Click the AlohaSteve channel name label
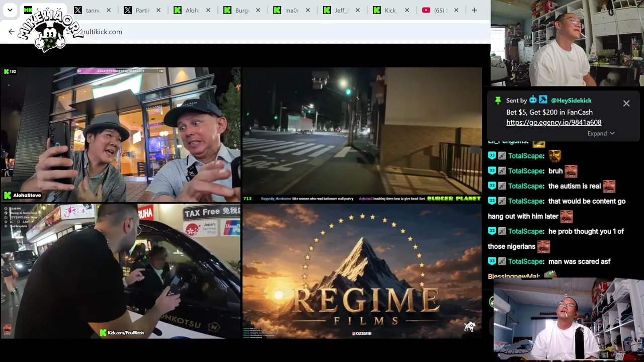The image size is (644, 362). [27, 195]
